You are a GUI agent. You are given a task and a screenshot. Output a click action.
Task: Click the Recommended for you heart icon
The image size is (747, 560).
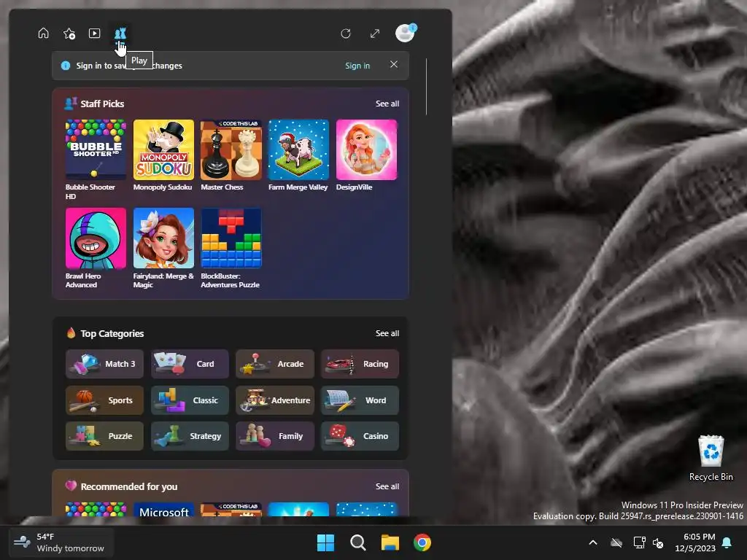tap(71, 486)
